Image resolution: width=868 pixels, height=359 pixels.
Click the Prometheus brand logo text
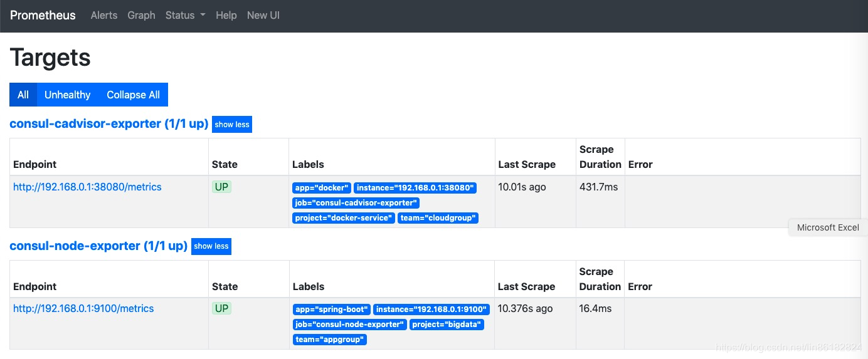[43, 15]
